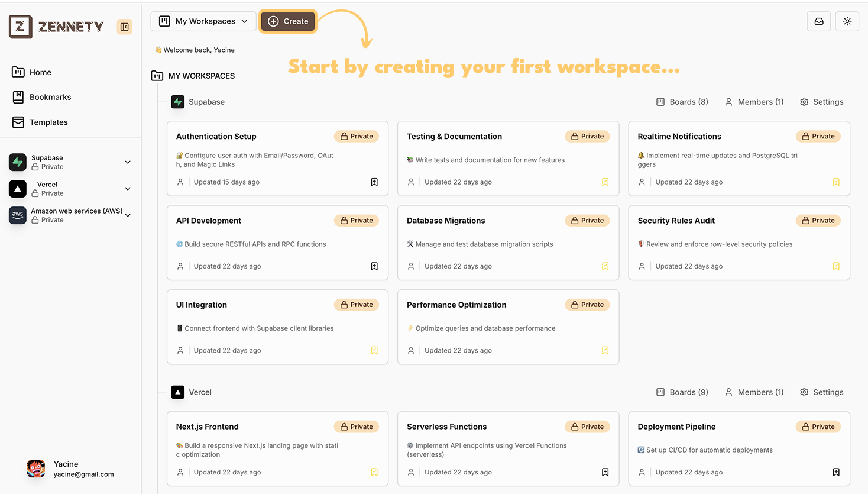Toggle bookmark on Next.js Frontend board

374,472
